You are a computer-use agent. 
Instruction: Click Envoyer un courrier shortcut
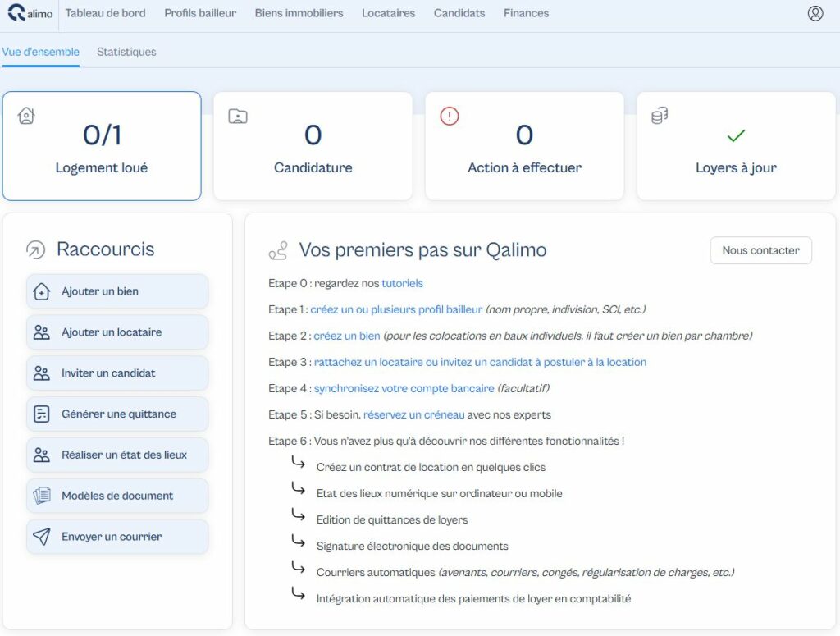[117, 537]
